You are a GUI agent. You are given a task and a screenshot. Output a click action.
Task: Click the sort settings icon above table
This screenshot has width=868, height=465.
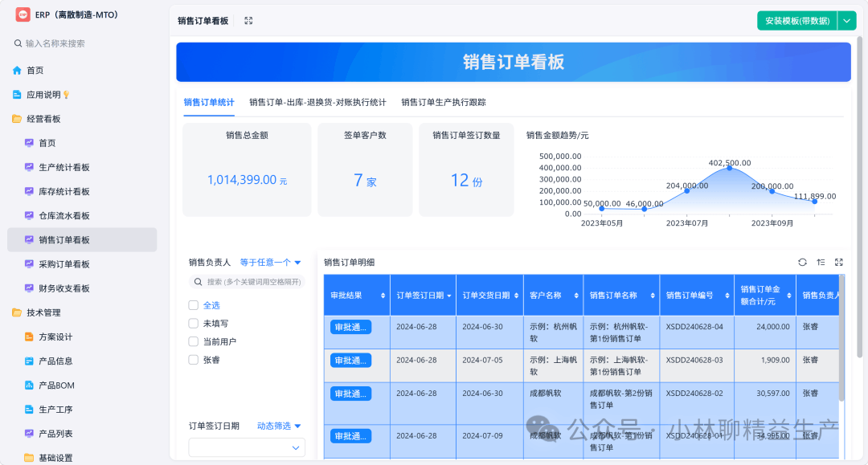(821, 262)
